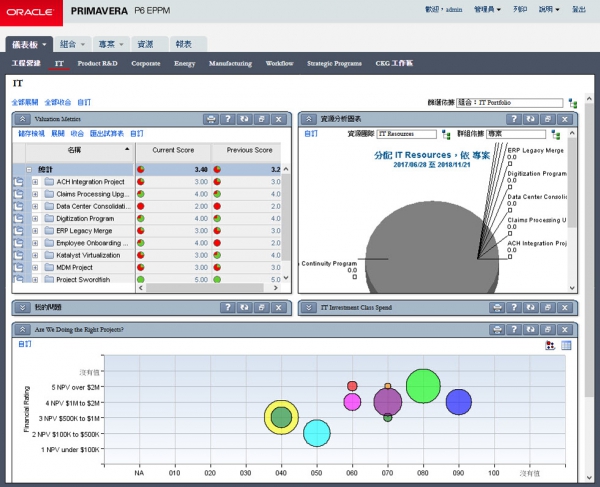Refresh Are We Doing the Right Projects portlet
600x487 pixels.
(531, 330)
